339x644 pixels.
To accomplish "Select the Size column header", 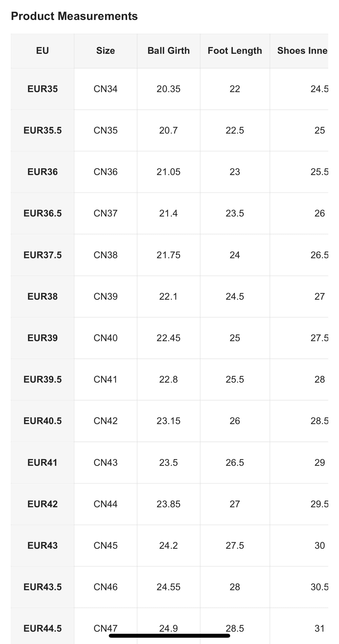I will point(106,51).
